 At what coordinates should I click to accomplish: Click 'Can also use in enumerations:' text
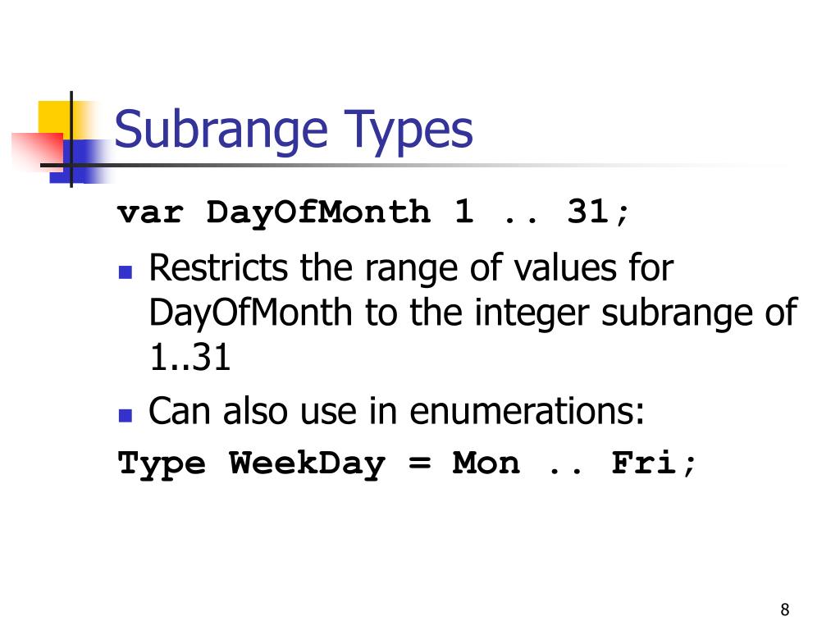pyautogui.click(x=396, y=412)
